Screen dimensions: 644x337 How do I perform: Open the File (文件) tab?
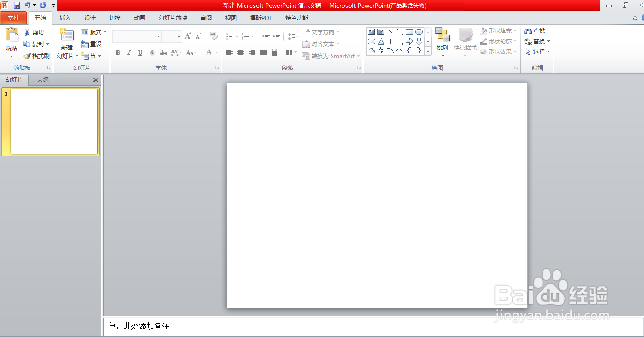(13, 18)
